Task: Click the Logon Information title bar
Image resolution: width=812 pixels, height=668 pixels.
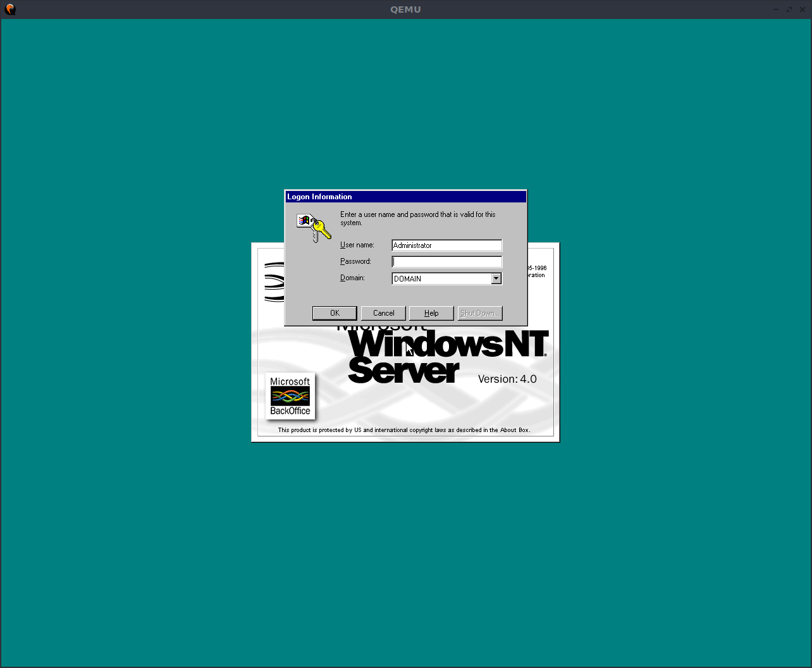Action: [405, 197]
